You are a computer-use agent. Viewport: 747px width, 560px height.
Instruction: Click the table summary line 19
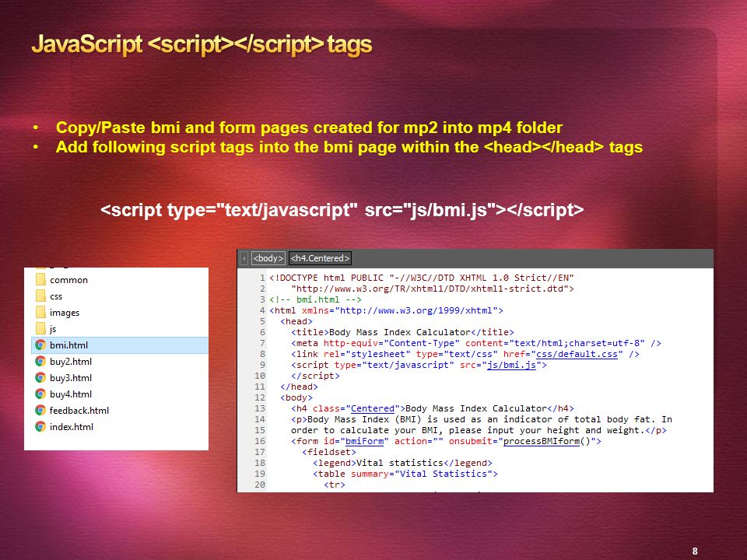405,474
